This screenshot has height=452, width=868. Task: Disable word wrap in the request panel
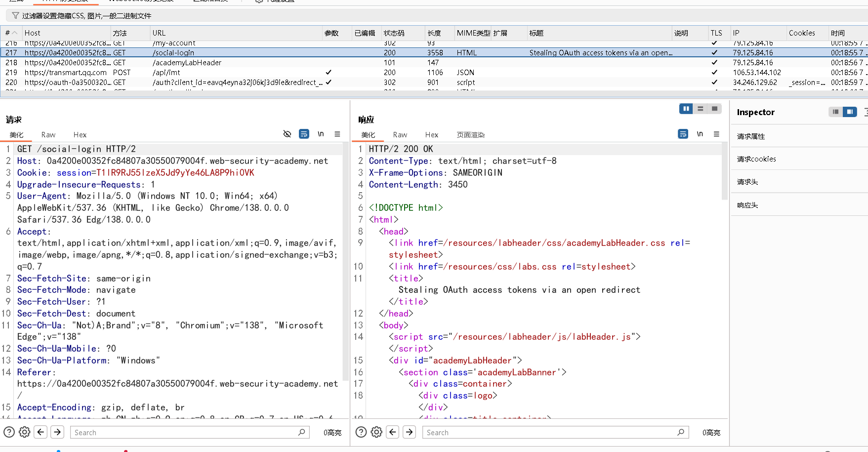click(304, 134)
